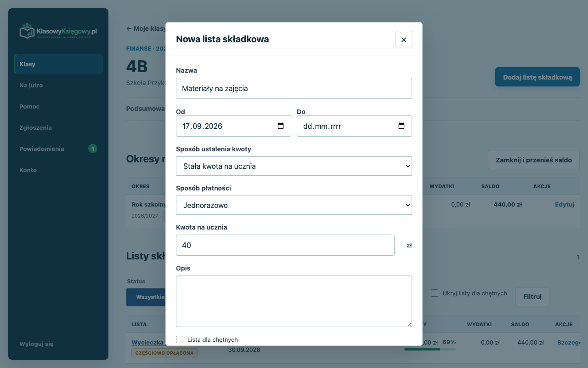Open the Sposób płatności dropdown
The width and height of the screenshot is (588, 368).
pos(294,205)
